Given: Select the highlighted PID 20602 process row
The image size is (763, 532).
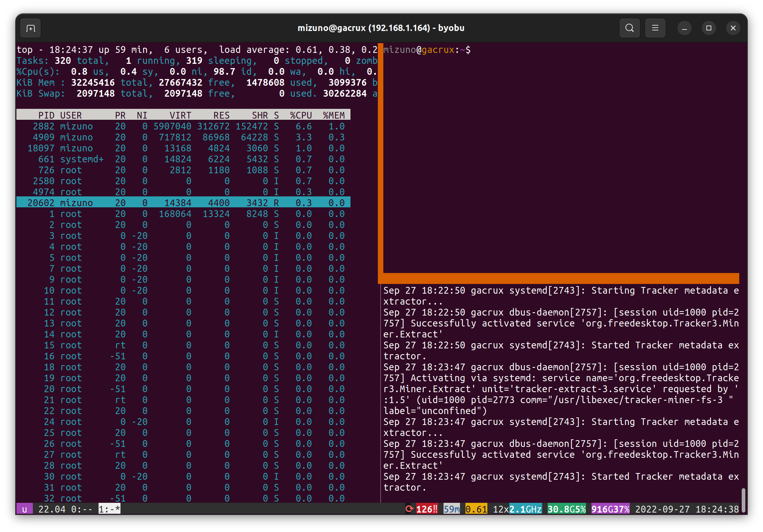Looking at the screenshot, I should [x=183, y=202].
